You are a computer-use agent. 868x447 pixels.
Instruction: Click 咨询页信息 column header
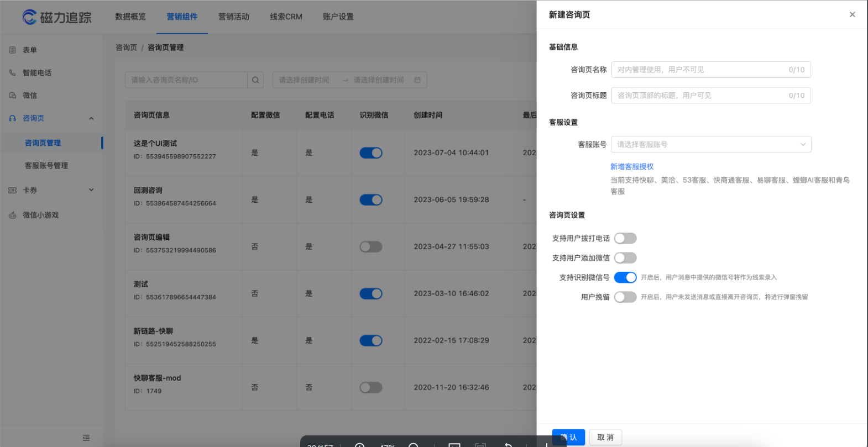coord(151,115)
